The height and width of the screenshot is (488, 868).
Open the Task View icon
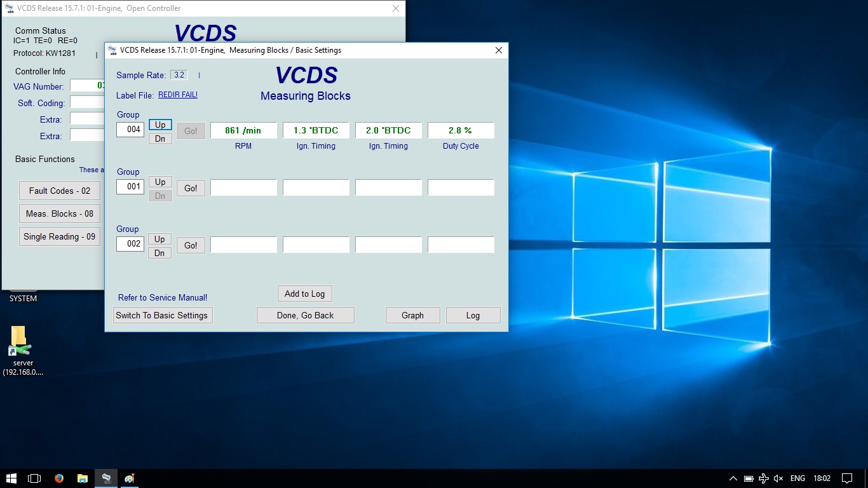click(x=34, y=478)
